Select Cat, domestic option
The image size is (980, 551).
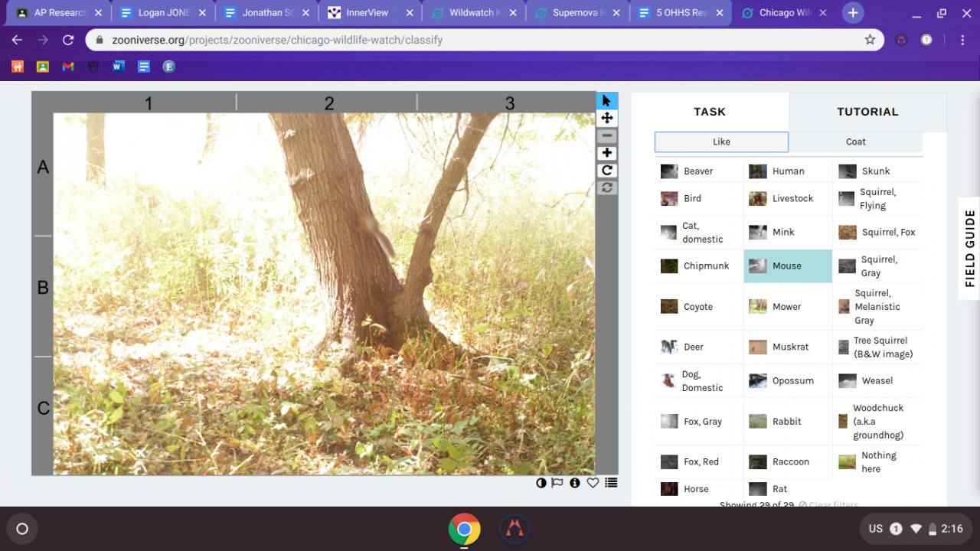coord(699,232)
